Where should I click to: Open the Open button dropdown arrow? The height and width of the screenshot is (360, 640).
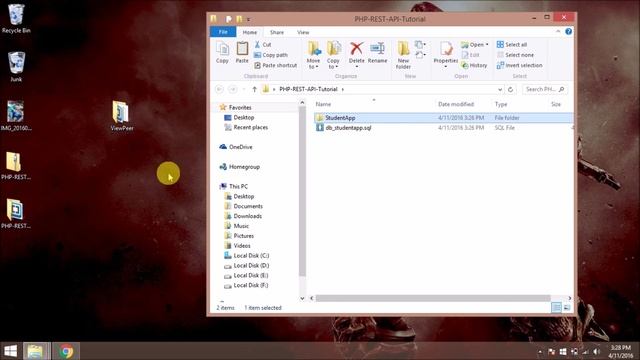tap(487, 44)
